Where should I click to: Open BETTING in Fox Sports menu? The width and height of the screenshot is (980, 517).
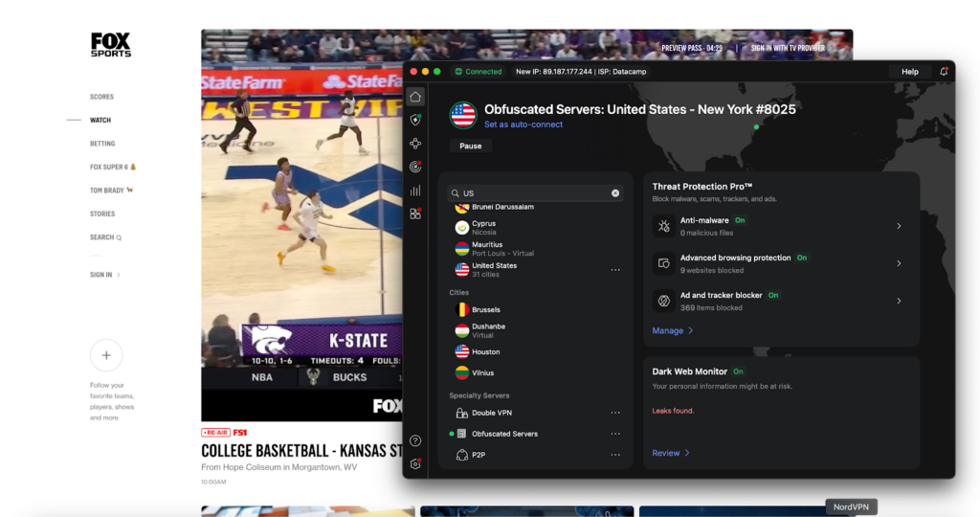coord(102,144)
